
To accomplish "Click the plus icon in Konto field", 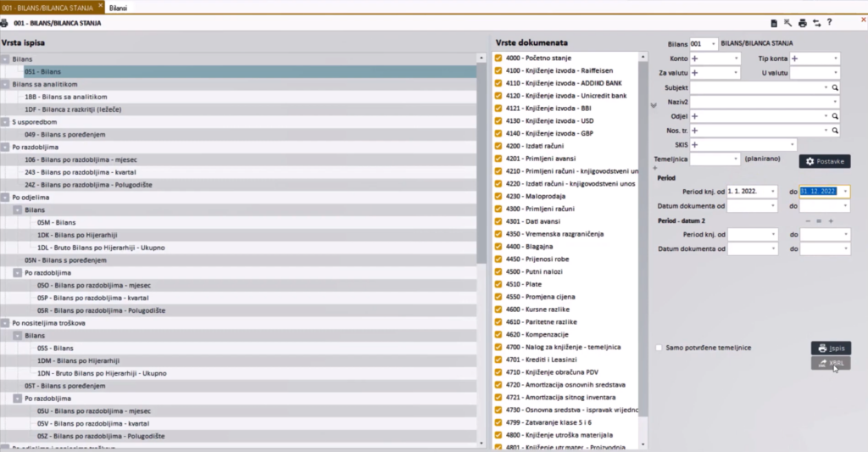I will tap(695, 59).
